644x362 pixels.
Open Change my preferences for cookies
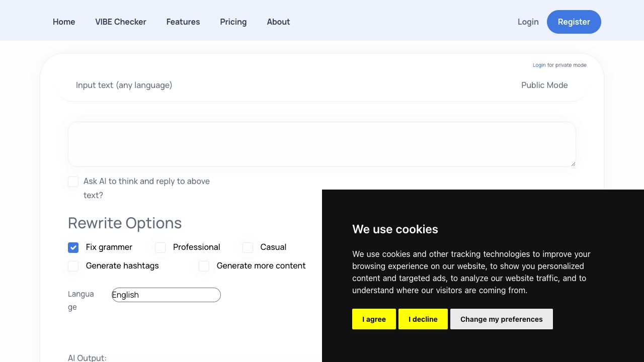point(501,319)
